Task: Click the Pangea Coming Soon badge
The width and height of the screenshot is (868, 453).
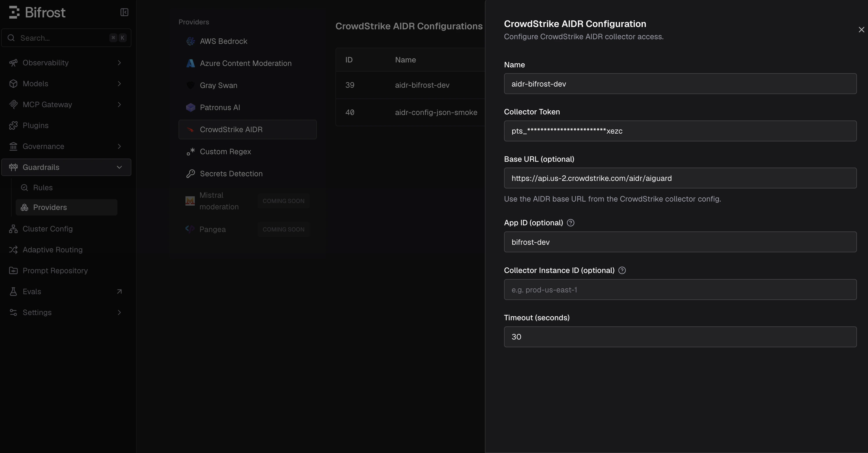Action: (x=283, y=229)
